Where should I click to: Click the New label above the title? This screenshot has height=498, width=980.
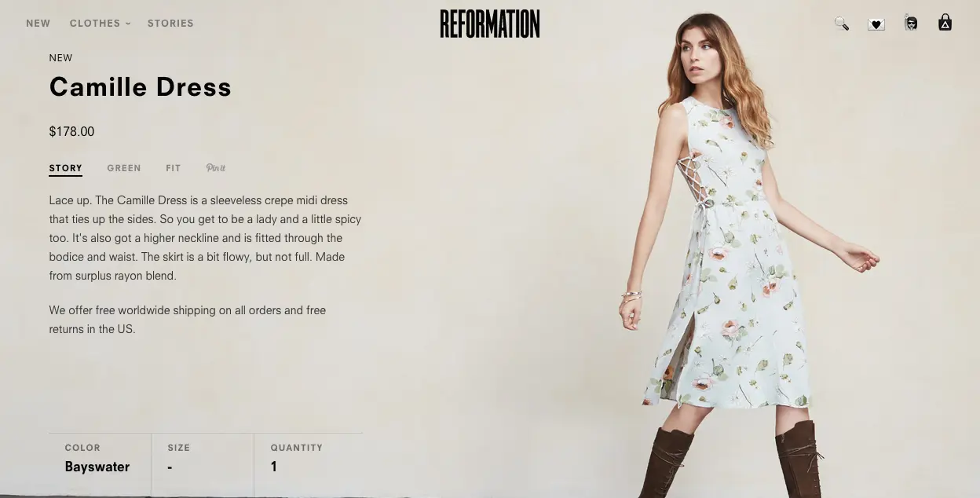60,58
